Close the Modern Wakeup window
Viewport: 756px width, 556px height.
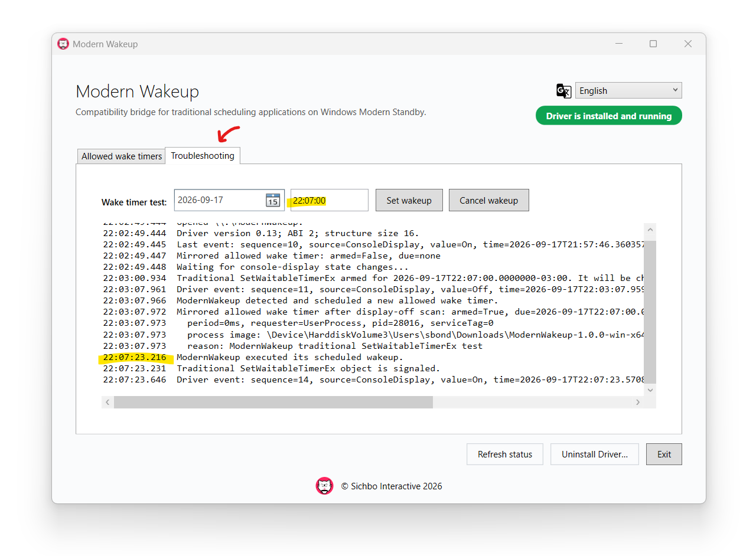[x=688, y=44]
